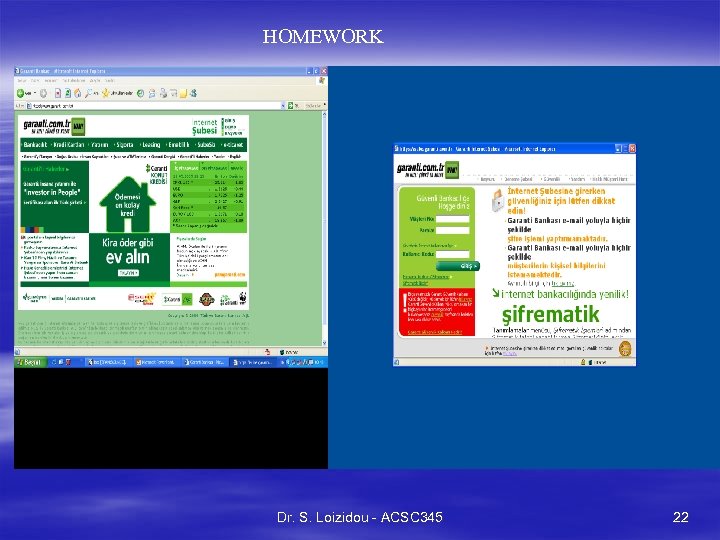Screen dimensions: 720x540
Task: Click the 'investor in People' green panel
Action: [54, 197]
